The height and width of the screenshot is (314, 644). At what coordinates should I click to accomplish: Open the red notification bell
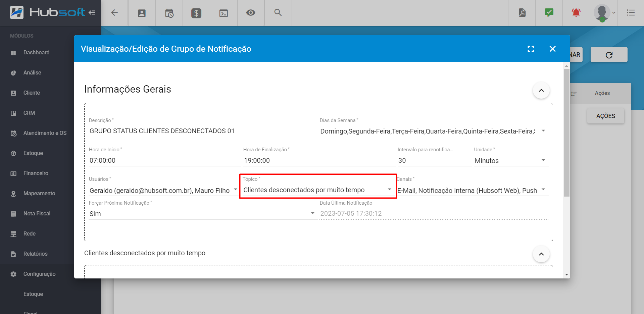pyautogui.click(x=576, y=13)
